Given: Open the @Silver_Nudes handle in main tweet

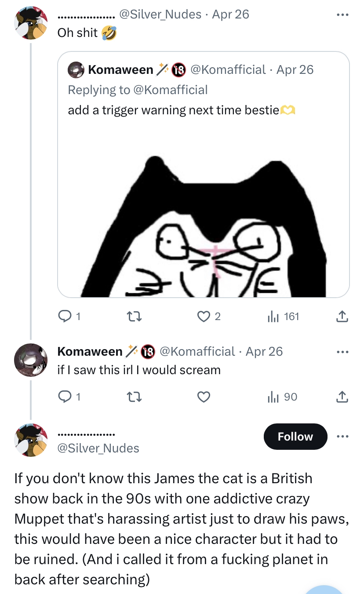Looking at the screenshot, I should pos(98,448).
